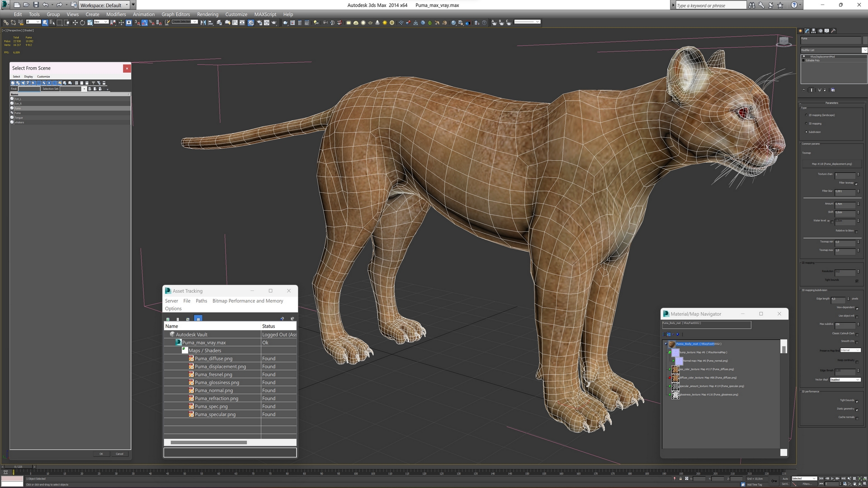Image resolution: width=868 pixels, height=488 pixels.
Task: Toggle the 3D Snaps icon
Action: tap(137, 22)
